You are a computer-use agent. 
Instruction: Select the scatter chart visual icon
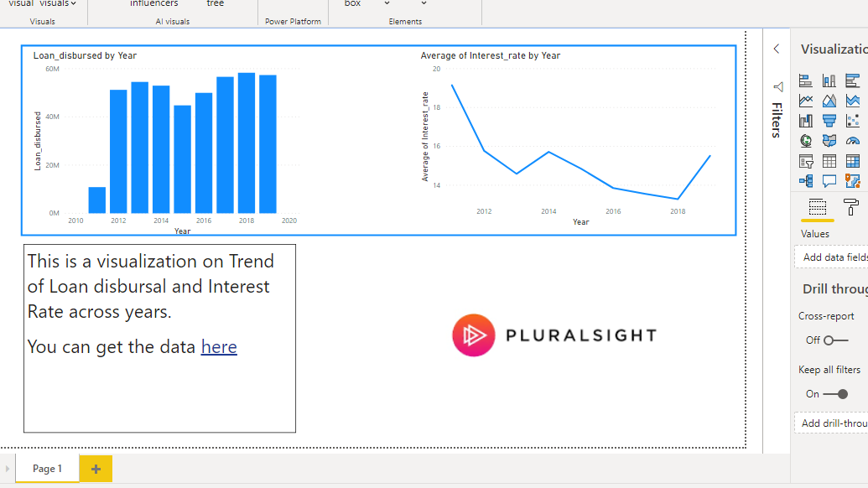[853, 121]
